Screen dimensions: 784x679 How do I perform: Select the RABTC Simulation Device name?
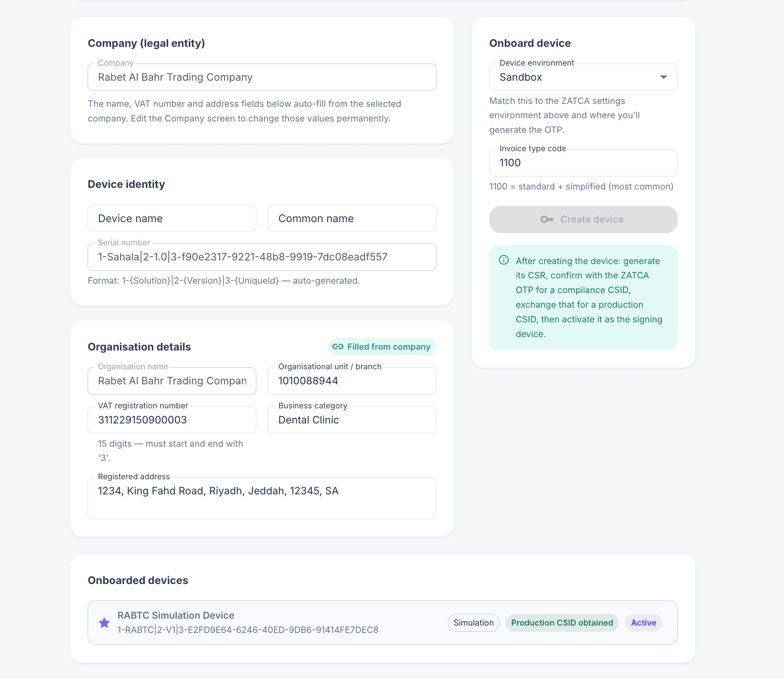point(176,615)
